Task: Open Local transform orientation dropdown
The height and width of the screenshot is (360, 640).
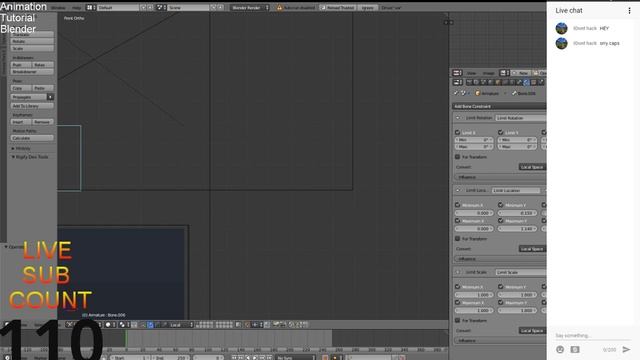Action: pos(181,325)
